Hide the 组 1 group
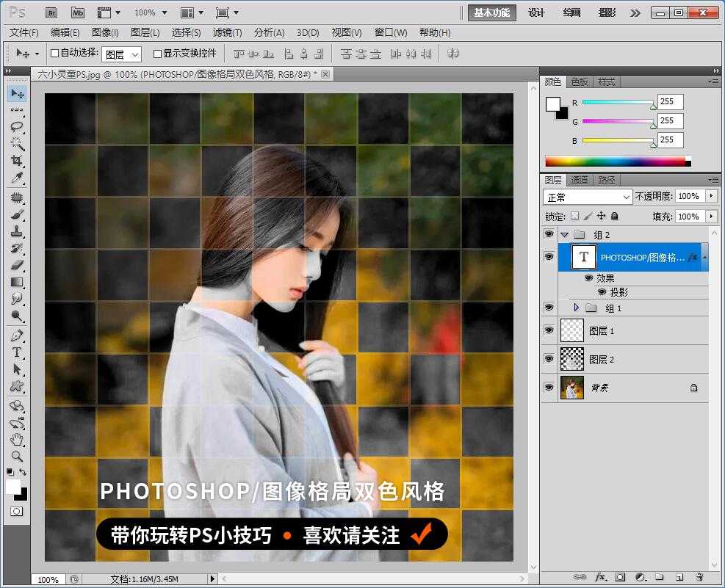Image resolution: width=725 pixels, height=588 pixels. pyautogui.click(x=549, y=307)
